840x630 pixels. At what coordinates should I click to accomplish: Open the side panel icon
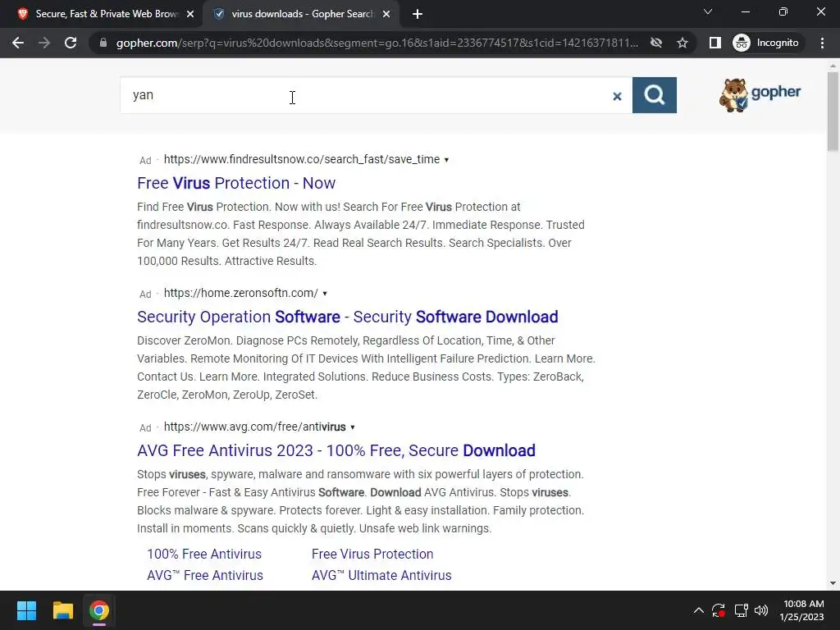[x=714, y=43]
